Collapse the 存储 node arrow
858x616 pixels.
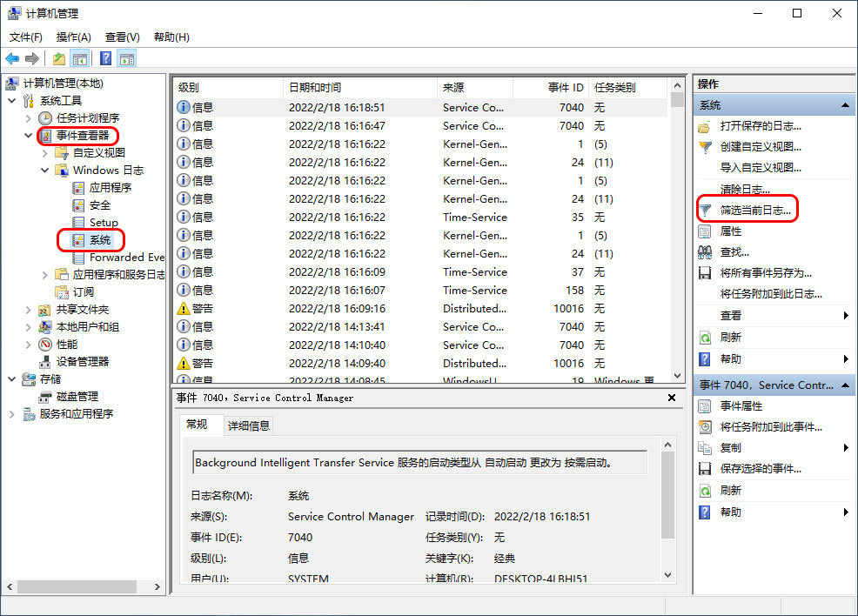pyautogui.click(x=12, y=379)
